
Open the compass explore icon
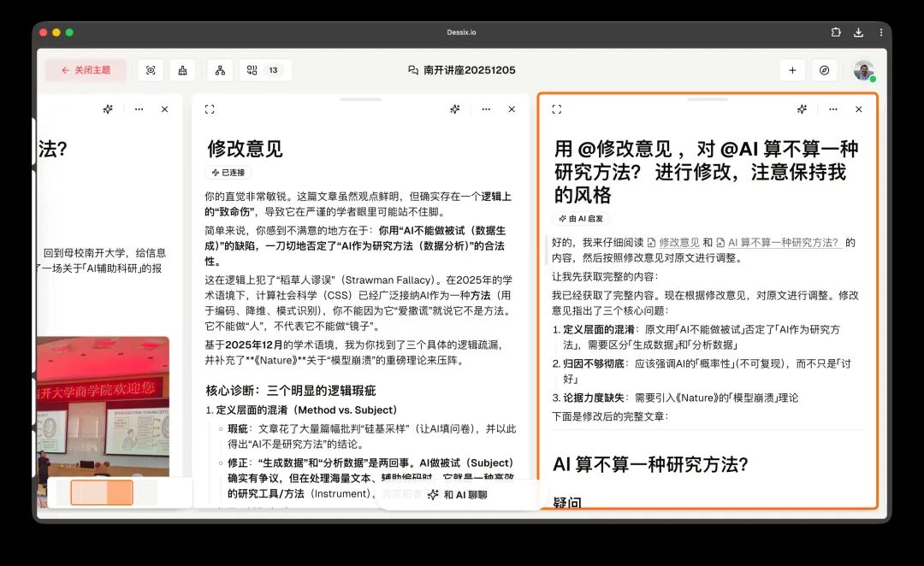(x=825, y=70)
